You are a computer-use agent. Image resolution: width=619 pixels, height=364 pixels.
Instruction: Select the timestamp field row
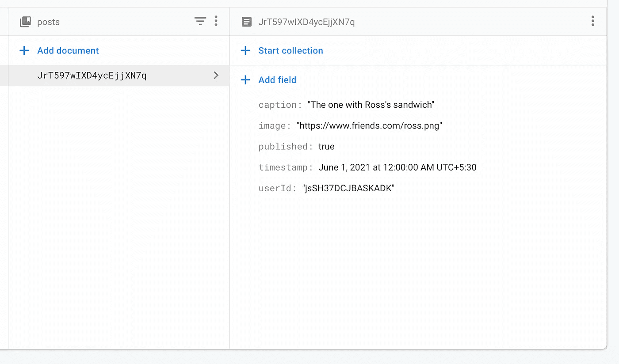367,167
